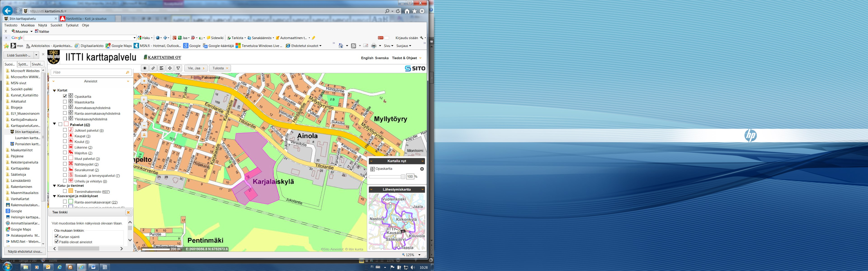
Task: Enable Tienimihakemisto (607) checkbox
Action: (65, 192)
